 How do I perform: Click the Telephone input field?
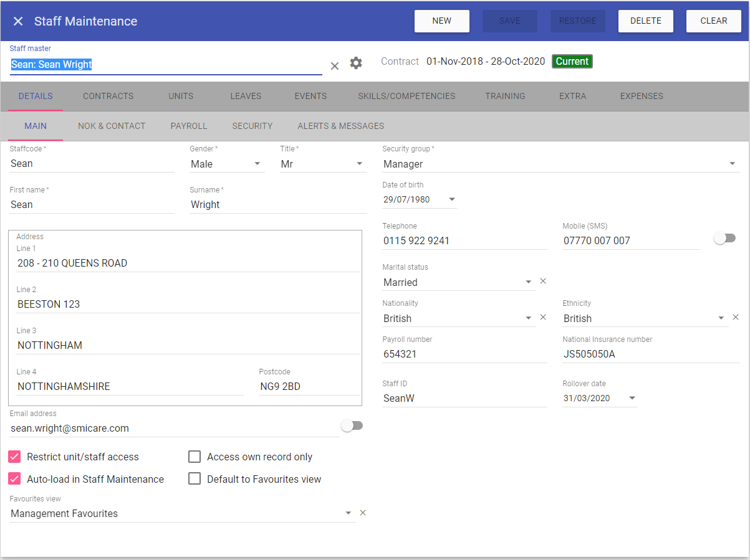[x=464, y=240]
